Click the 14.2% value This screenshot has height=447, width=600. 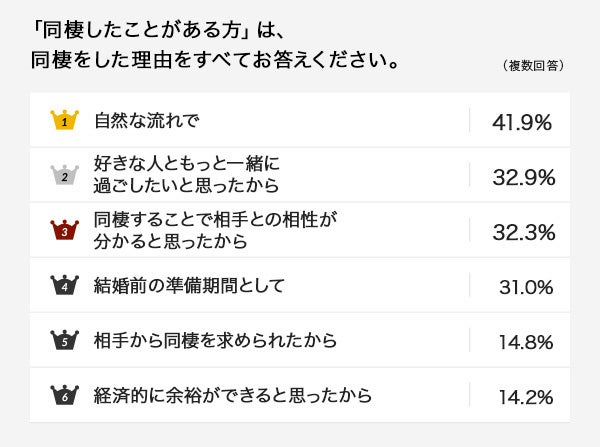click(526, 397)
